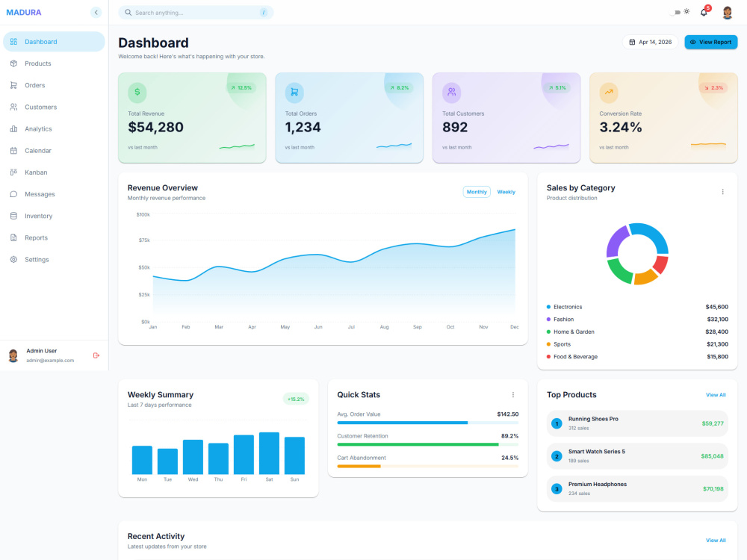The height and width of the screenshot is (560, 747).
Task: Open Orders from the sidebar
Action: click(54, 85)
